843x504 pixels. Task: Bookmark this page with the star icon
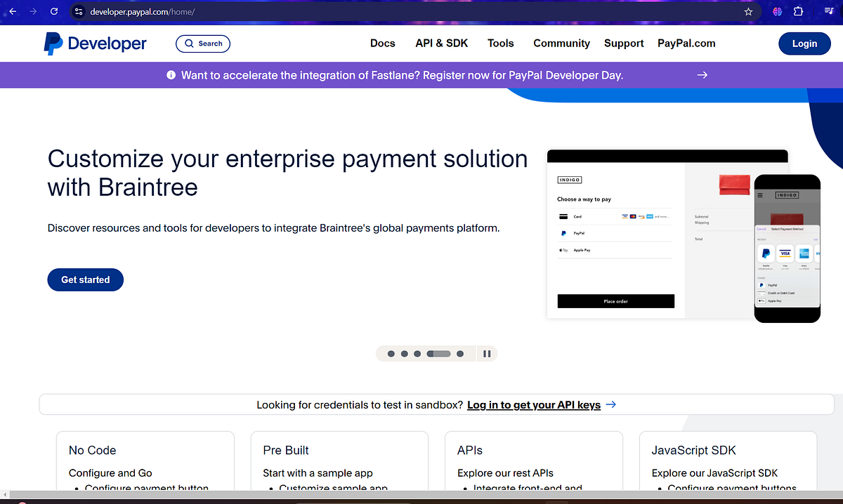748,11
